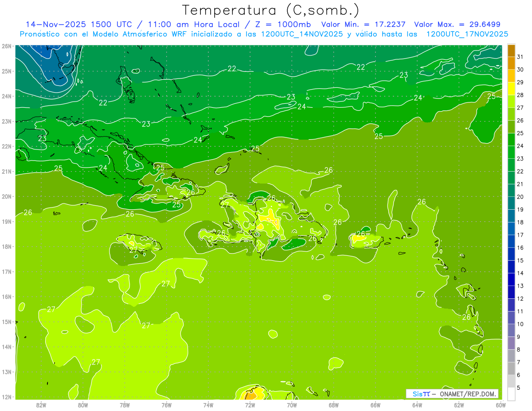Screen dimensions: 532x411
Task: Click the latitude axis label 23N
Action: (6, 121)
